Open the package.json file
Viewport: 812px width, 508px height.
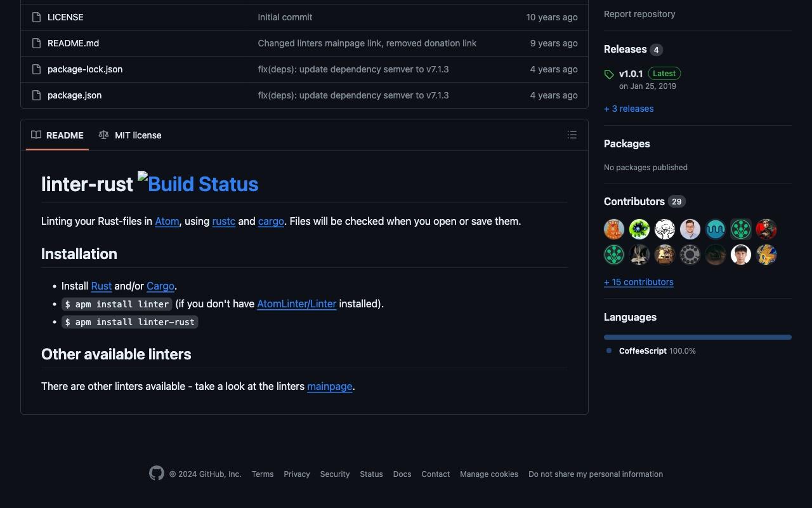[x=74, y=95]
